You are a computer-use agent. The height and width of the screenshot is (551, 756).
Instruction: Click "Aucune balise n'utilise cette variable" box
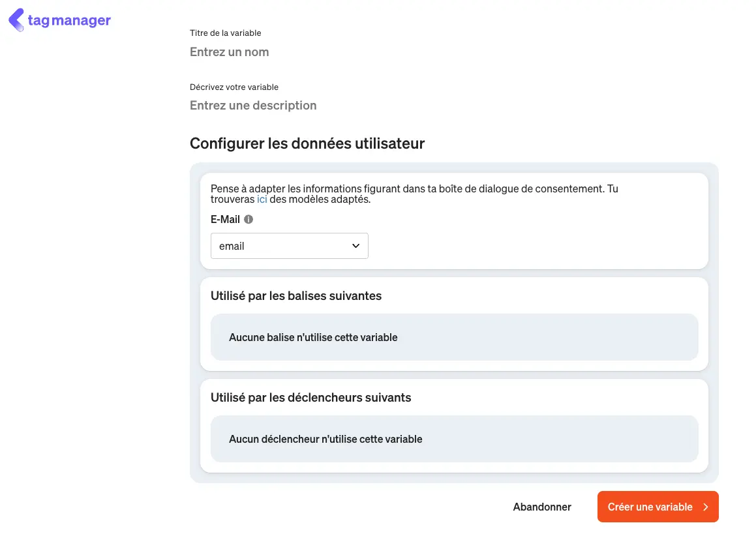[x=454, y=337]
